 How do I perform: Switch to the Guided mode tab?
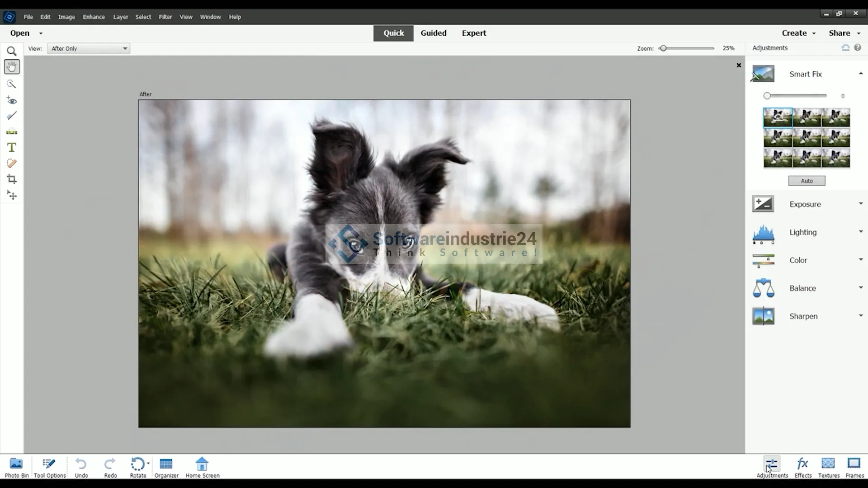(433, 33)
